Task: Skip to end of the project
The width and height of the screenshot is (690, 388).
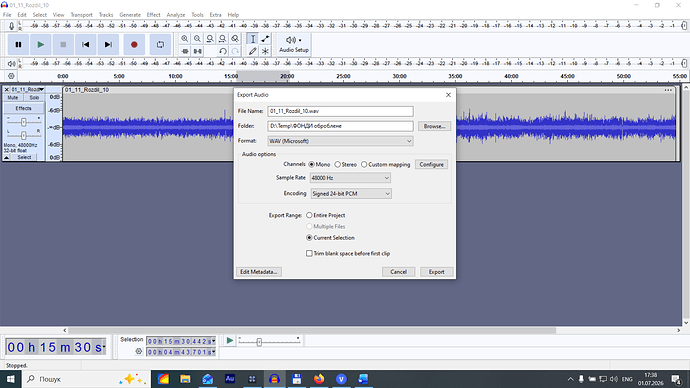Action: [108, 44]
